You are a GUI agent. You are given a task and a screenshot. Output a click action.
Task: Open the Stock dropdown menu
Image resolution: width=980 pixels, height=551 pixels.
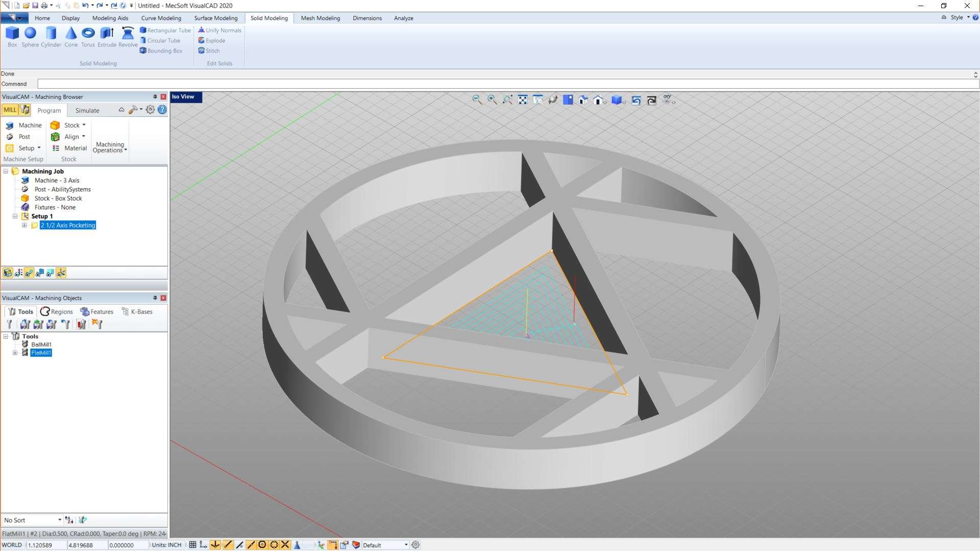[x=84, y=125]
